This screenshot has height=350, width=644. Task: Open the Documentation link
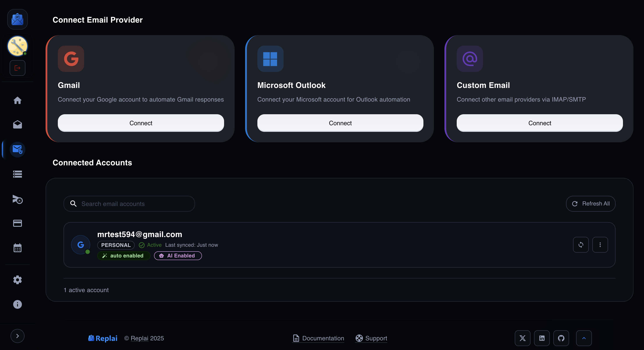click(x=318, y=338)
